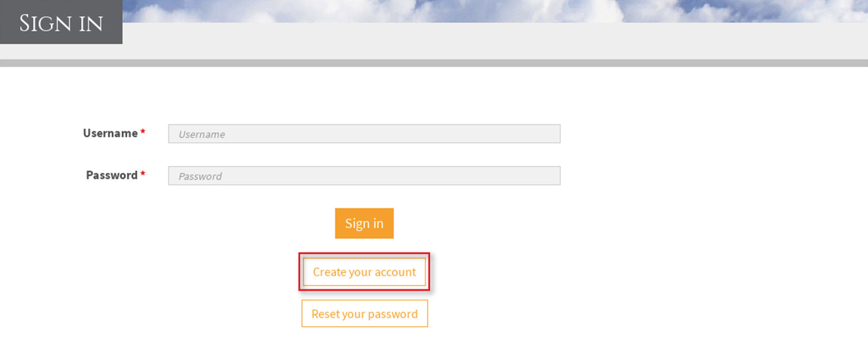868x342 pixels.
Task: Begin password recovery via Reset your password
Action: pos(364,314)
